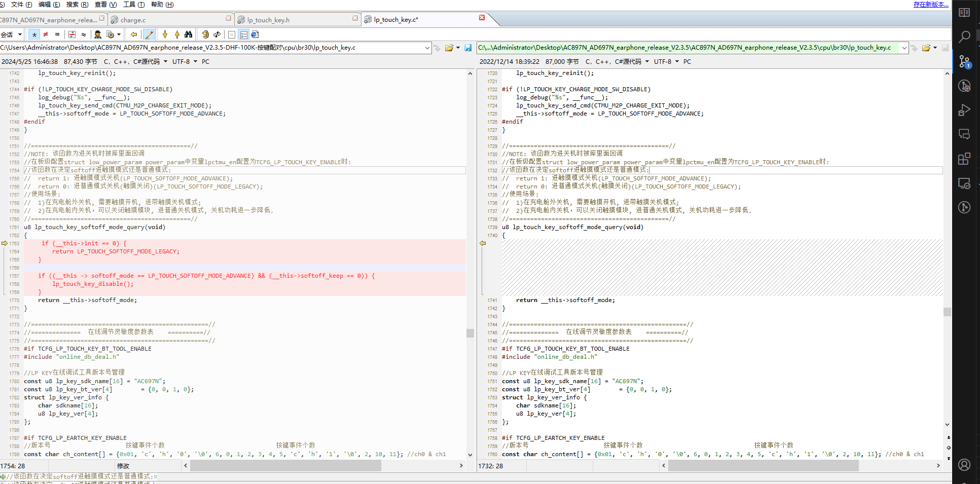Open Explorer book icon in side bar

(x=964, y=13)
